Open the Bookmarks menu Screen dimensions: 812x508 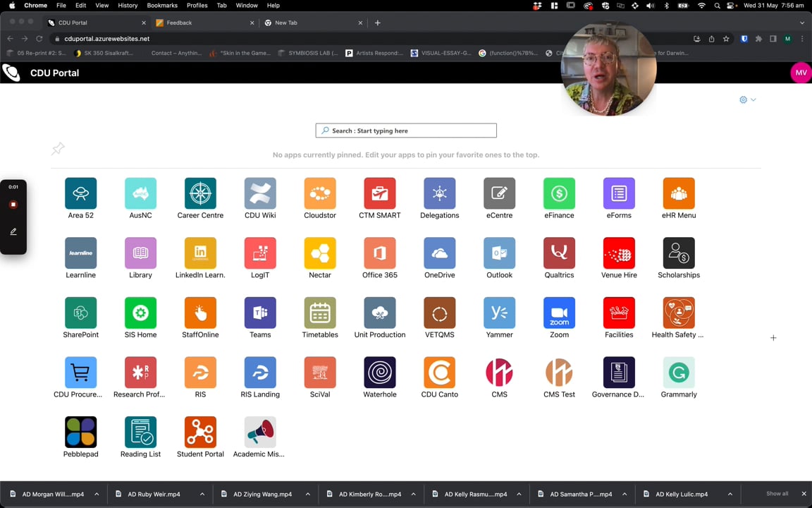coord(162,5)
